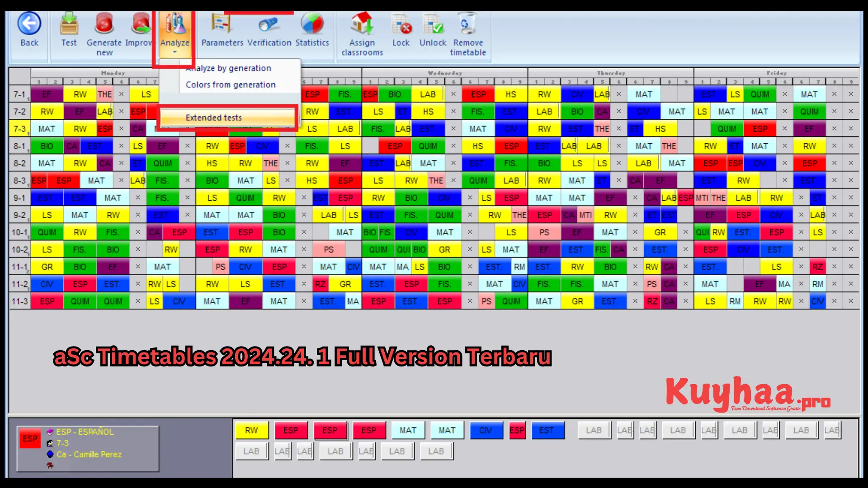This screenshot has height=488, width=868.
Task: Click the 7-3 class line in info panel
Action: (62, 443)
